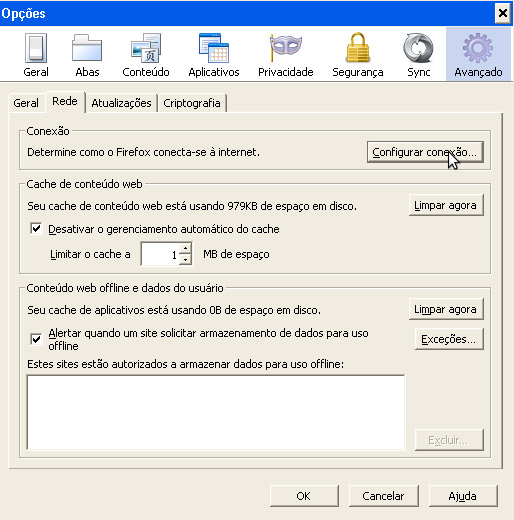This screenshot has height=520, width=514.
Task: Open the Conteúdo options panel
Action: click(146, 55)
